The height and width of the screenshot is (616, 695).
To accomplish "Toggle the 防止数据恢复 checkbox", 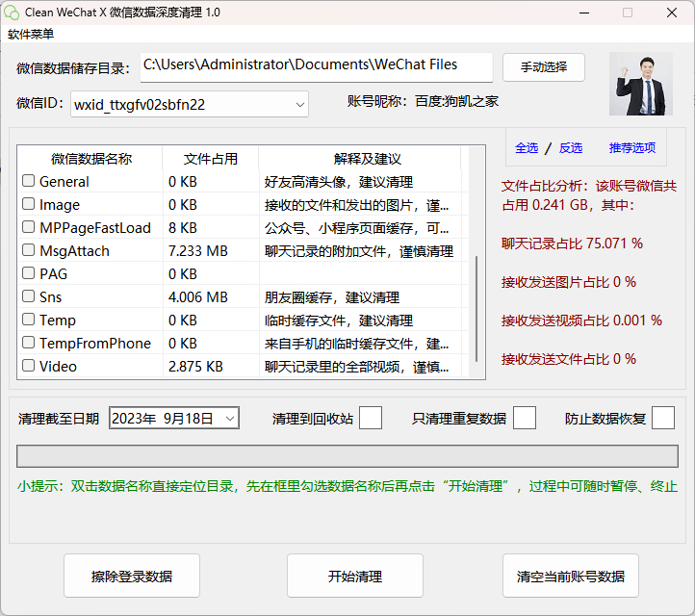I will pos(663,418).
